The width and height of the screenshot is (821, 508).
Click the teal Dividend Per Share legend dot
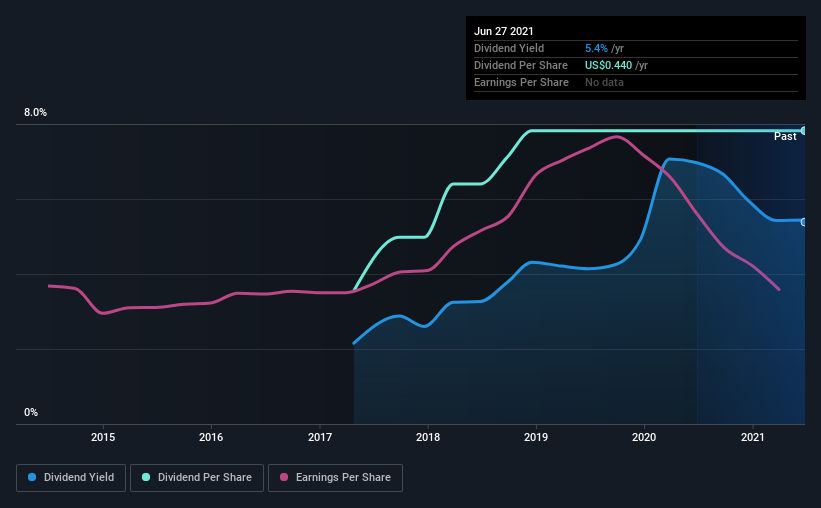tap(146, 477)
